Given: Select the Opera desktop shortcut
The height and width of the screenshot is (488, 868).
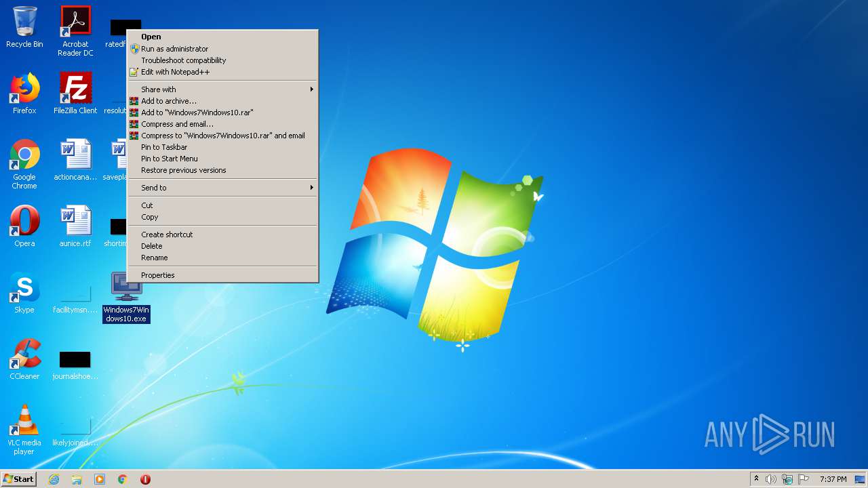Looking at the screenshot, I should pyautogui.click(x=24, y=226).
